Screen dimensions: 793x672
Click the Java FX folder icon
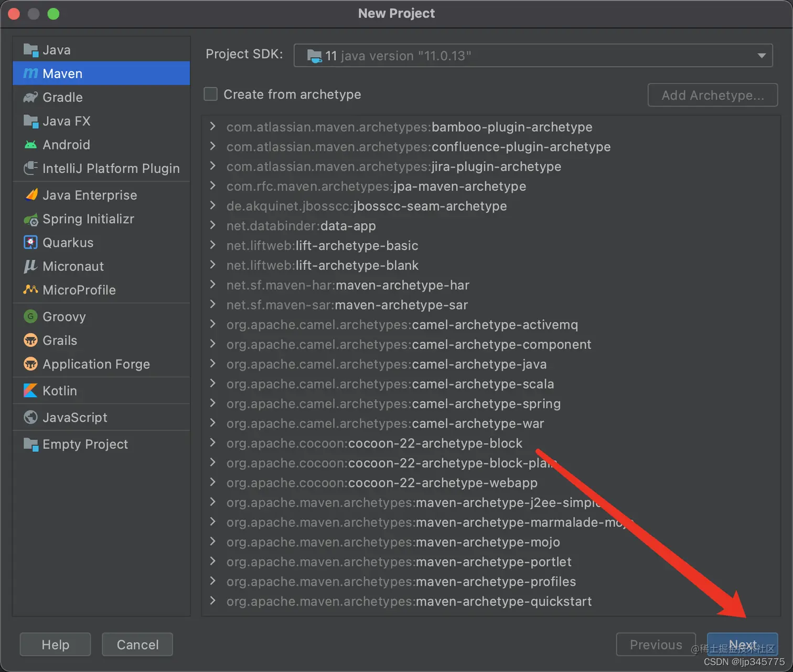point(31,121)
